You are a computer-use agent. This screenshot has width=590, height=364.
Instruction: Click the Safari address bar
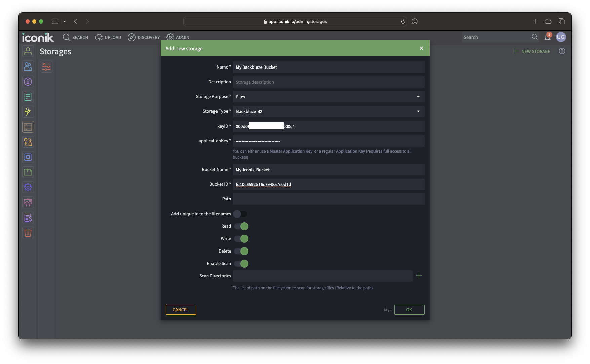(x=295, y=21)
